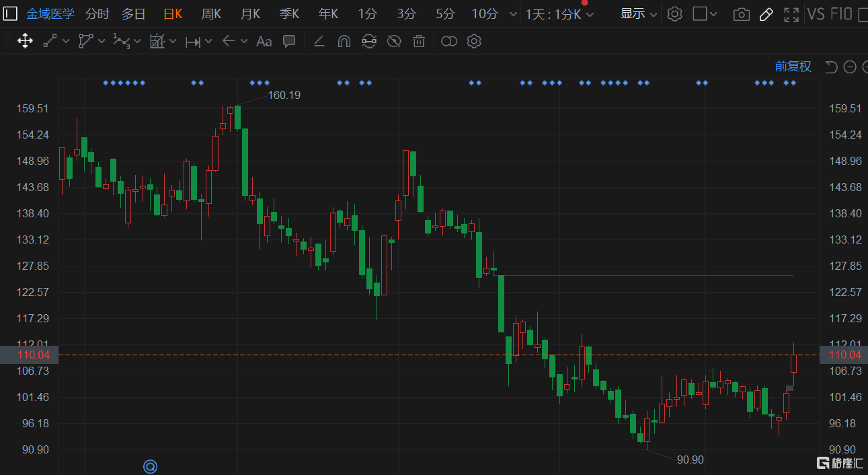Zoom out chart with minus circle
The height and width of the screenshot is (475, 868).
click(850, 67)
